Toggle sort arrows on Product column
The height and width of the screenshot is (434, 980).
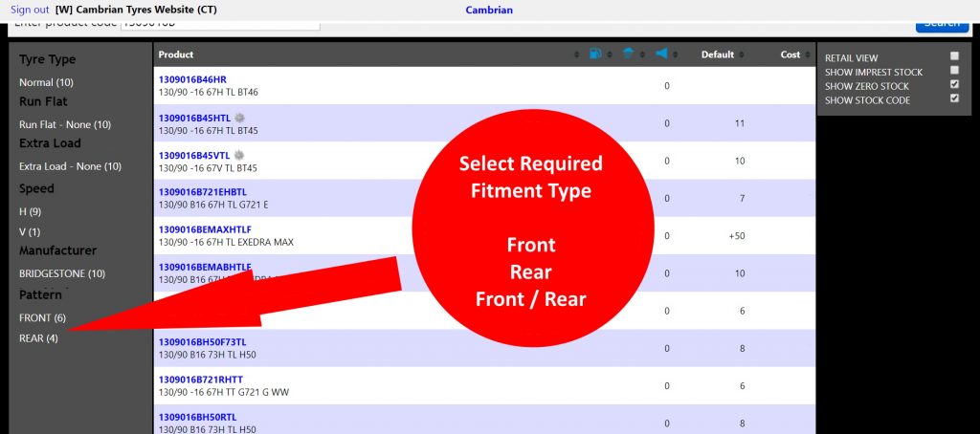point(576,54)
